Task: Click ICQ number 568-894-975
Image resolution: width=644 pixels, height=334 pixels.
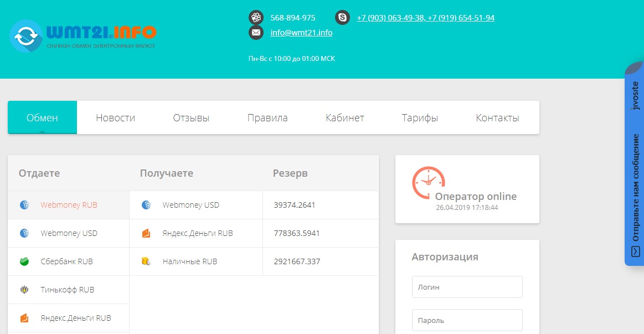Action: 293,18
